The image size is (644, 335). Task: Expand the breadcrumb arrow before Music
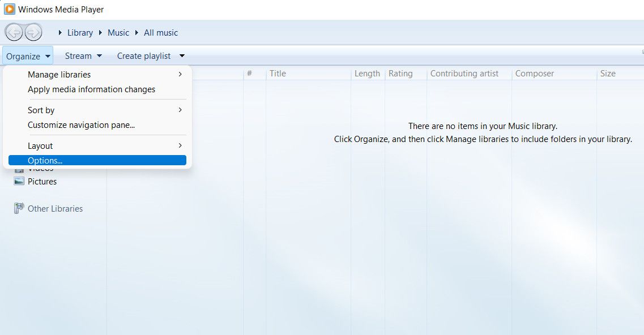coord(101,33)
